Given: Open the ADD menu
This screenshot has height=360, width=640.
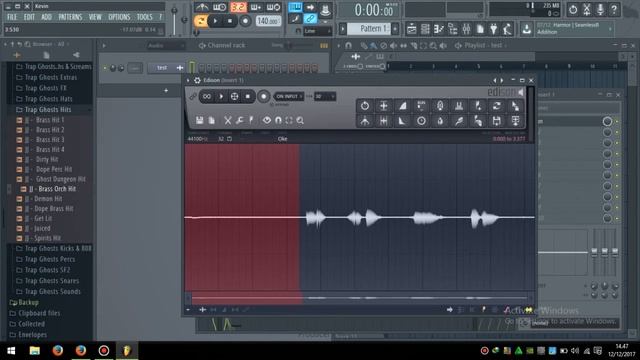Looking at the screenshot, I should tap(46, 17).
